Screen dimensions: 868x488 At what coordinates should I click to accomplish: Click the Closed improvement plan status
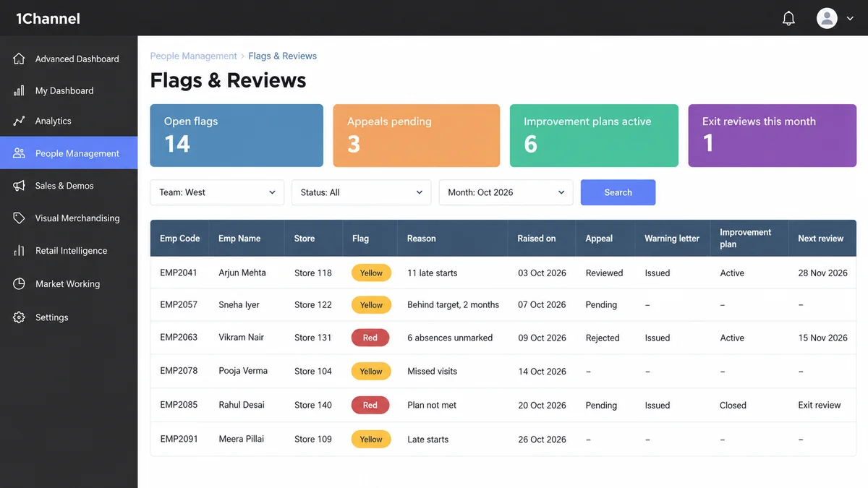pyautogui.click(x=733, y=405)
